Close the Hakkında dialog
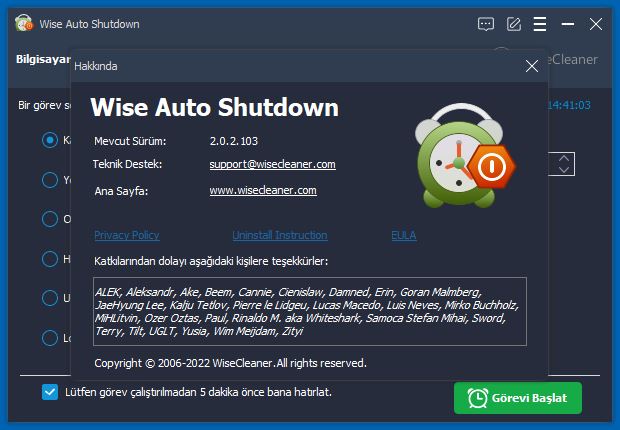 (532, 66)
